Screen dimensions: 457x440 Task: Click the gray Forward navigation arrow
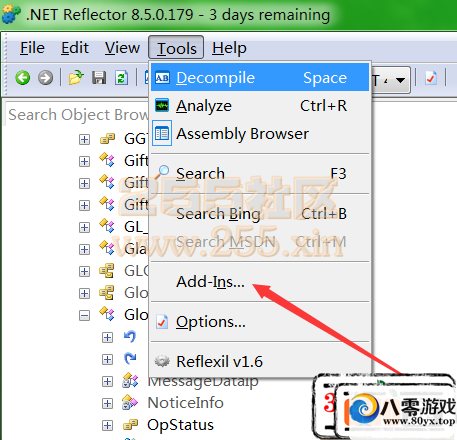(x=45, y=78)
